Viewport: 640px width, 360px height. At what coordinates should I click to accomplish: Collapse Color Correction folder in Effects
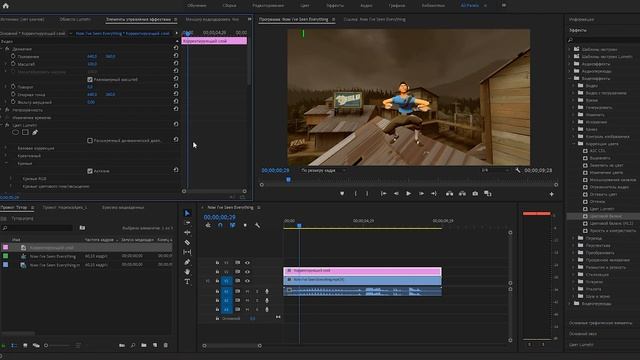click(x=574, y=144)
